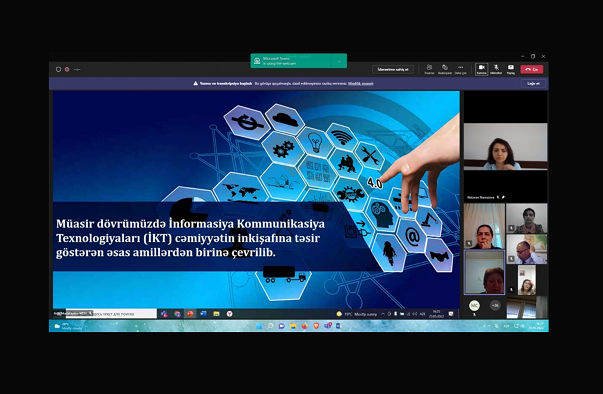Show the participants list icon
Viewport: 603px width, 394px height.
(x=429, y=69)
